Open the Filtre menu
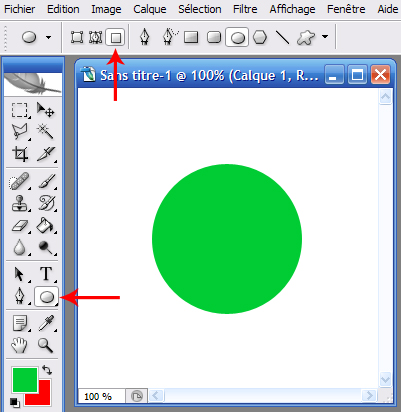401x412 pixels. pyautogui.click(x=245, y=9)
